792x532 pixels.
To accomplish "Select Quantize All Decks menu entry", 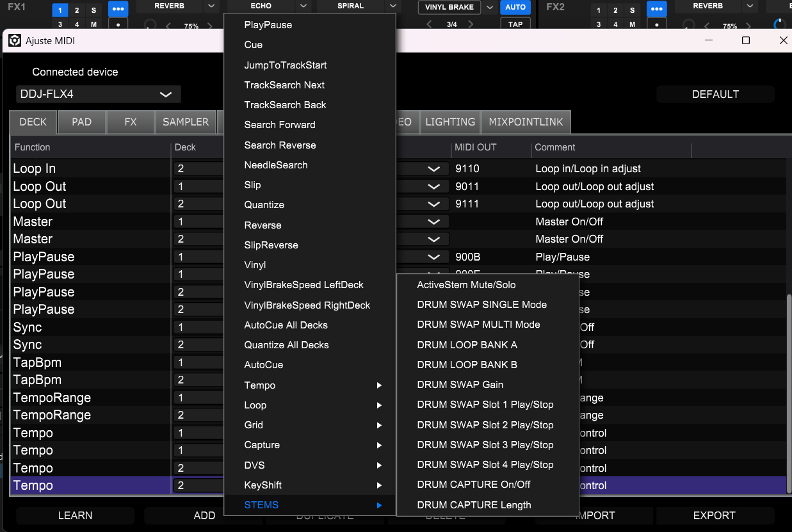I will [309, 345].
